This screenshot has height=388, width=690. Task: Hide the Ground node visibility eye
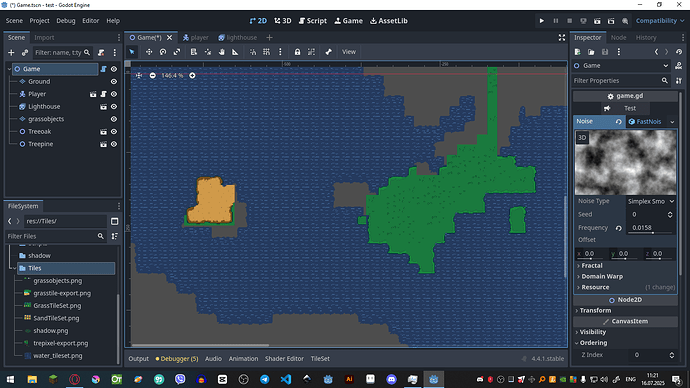(x=114, y=81)
